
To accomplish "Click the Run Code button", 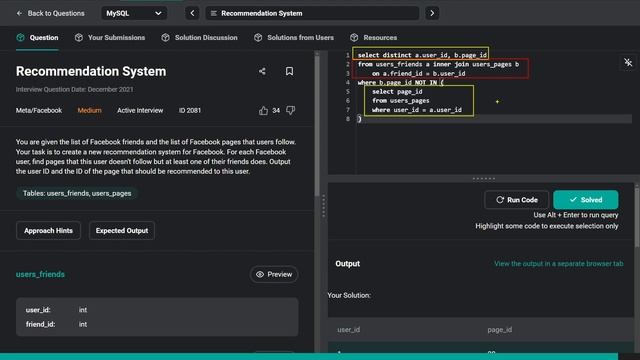I will point(516,200).
